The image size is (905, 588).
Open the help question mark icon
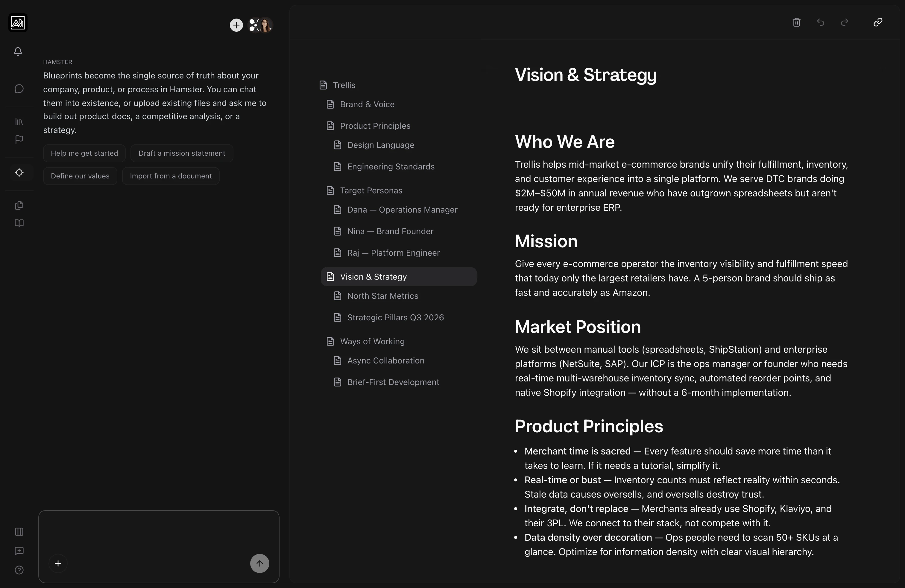pyautogui.click(x=19, y=570)
